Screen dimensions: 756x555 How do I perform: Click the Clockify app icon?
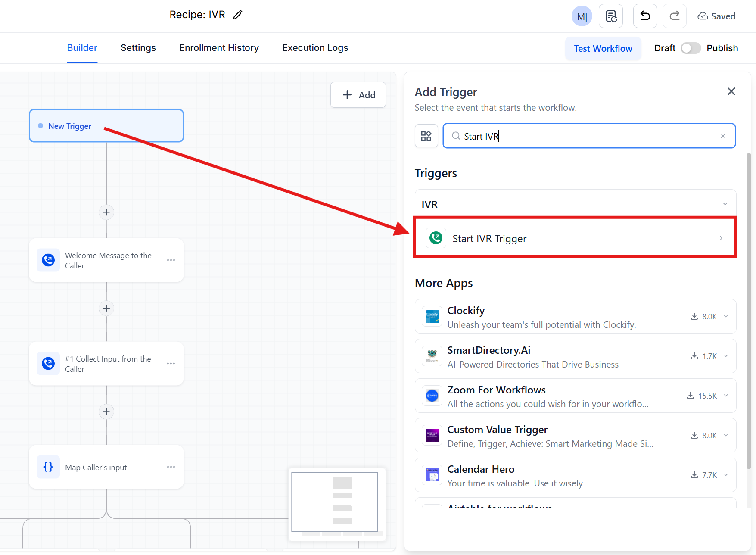pos(432,316)
